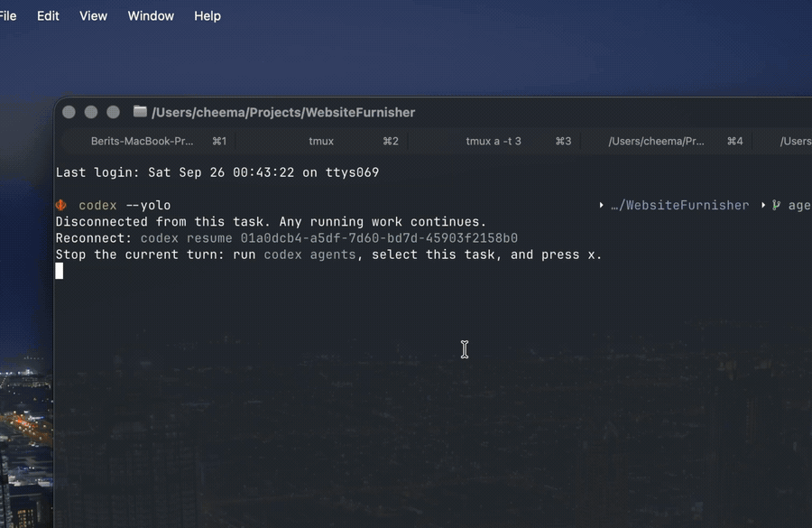Minimize the terminal window
Viewport: 812px width, 528px height.
coord(91,112)
